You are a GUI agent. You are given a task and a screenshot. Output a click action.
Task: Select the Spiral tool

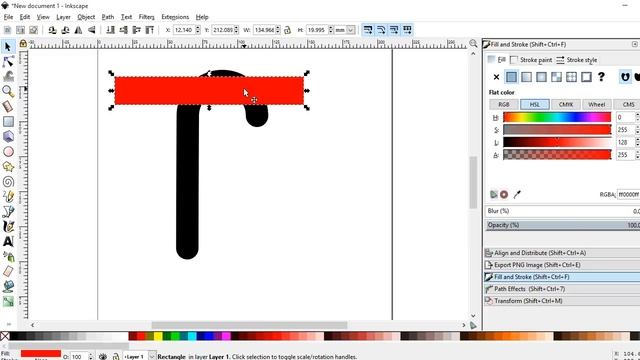pyautogui.click(x=8, y=182)
